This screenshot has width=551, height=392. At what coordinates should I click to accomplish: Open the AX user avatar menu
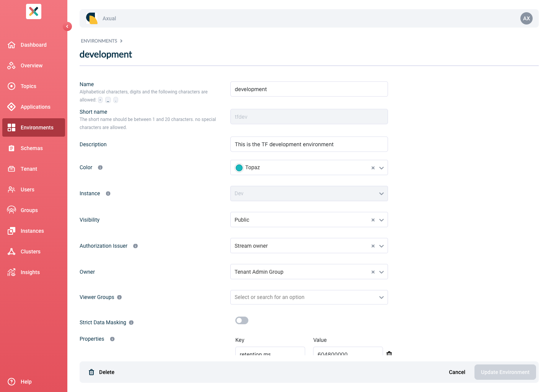point(527,18)
